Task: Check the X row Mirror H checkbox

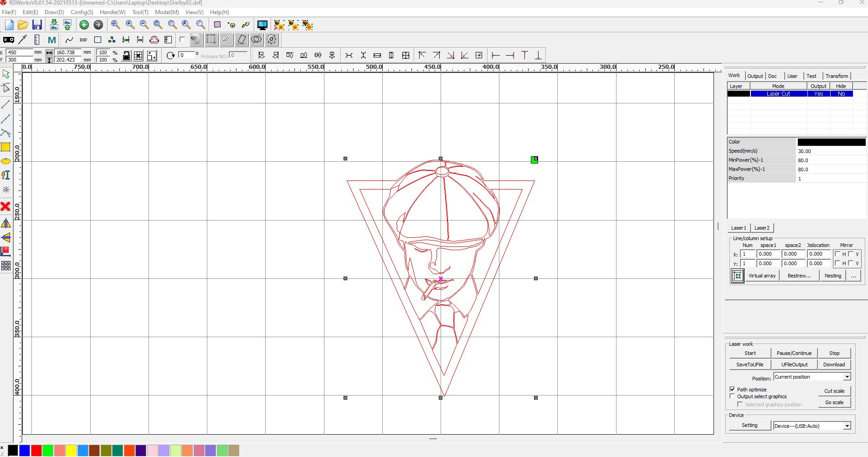Action: click(x=837, y=254)
